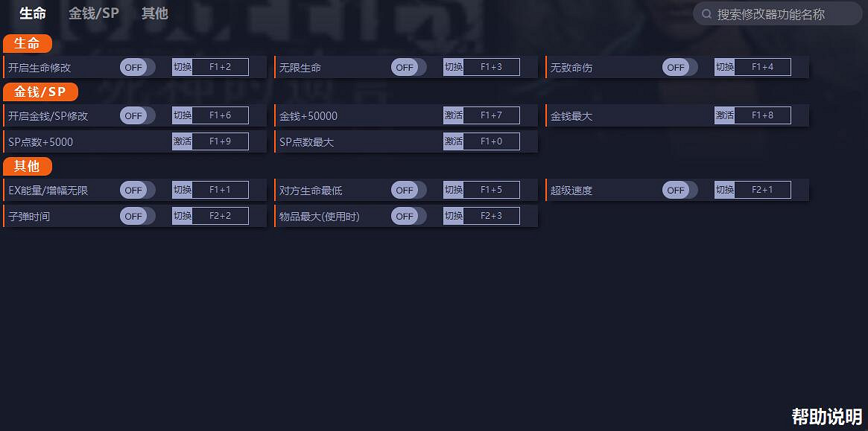Activate SP点数+5000 with 激活 button
The width and height of the screenshot is (868, 431).
pyautogui.click(x=182, y=141)
